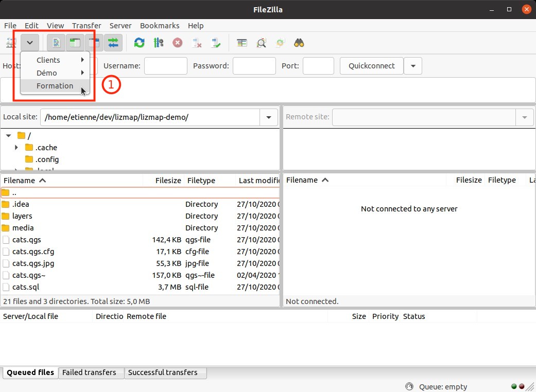The height and width of the screenshot is (392, 536).
Task: Click the root folder icon in local tree
Action: [22, 136]
